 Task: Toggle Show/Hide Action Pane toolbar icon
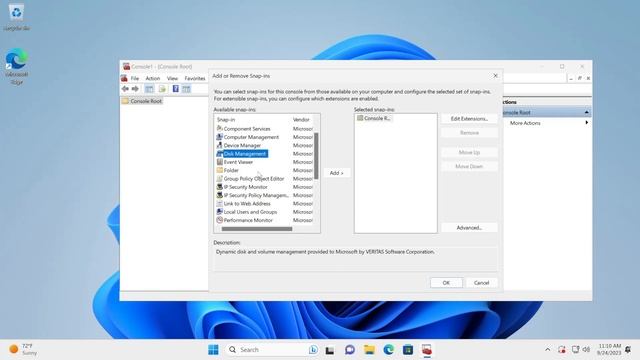[186, 89]
